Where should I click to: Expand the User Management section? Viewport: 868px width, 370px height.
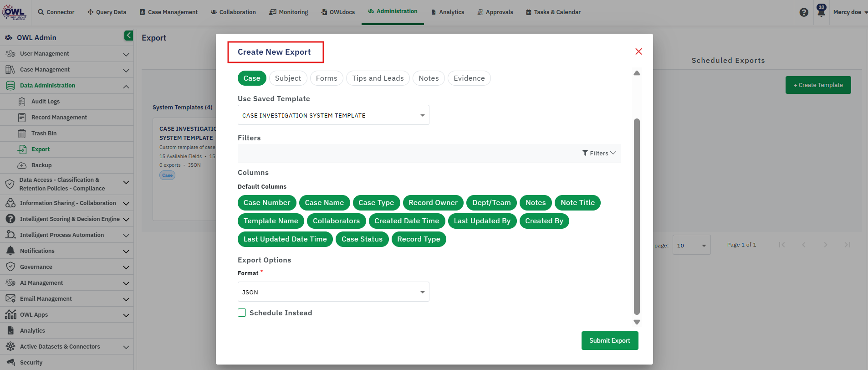click(x=126, y=54)
